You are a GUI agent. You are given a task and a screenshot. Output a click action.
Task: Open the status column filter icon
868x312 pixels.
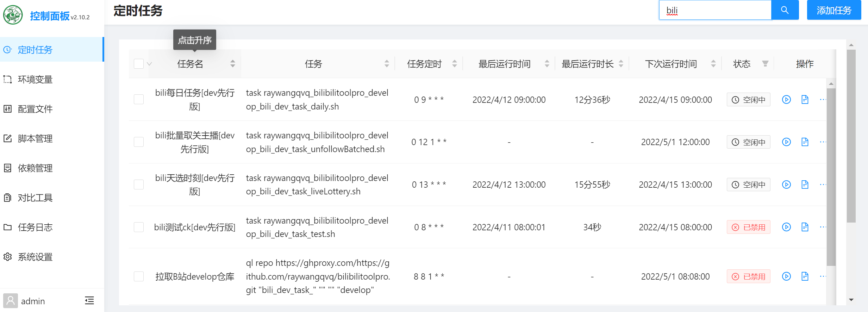(765, 64)
